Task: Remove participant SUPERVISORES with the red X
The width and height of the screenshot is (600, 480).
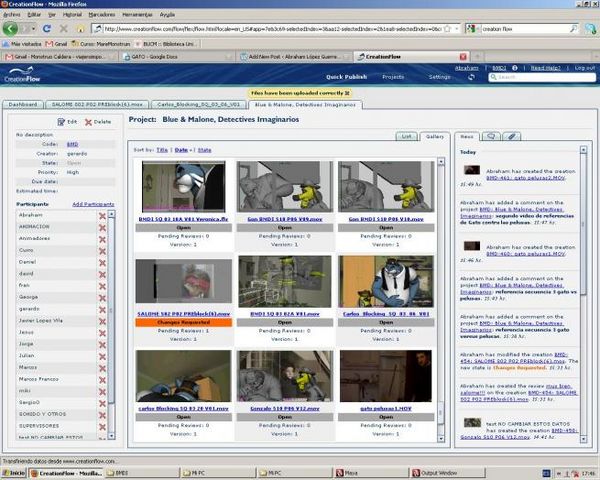Action: (102, 427)
